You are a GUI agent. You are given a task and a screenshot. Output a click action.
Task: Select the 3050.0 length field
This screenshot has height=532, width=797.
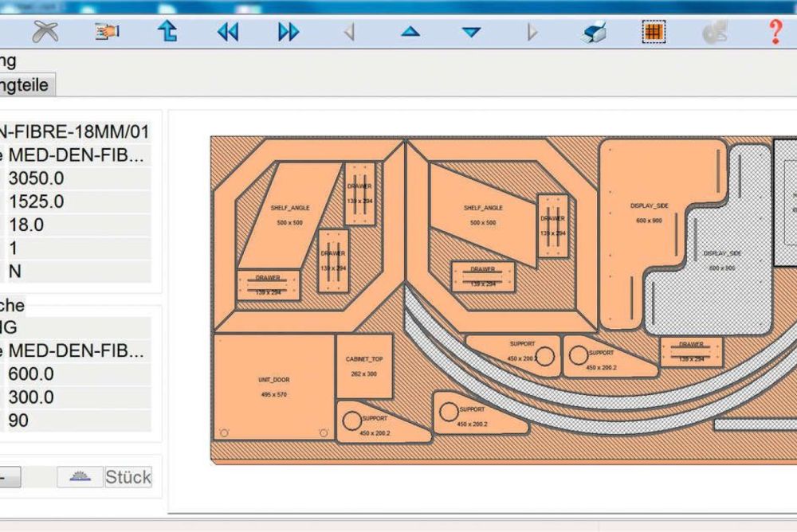[78, 178]
